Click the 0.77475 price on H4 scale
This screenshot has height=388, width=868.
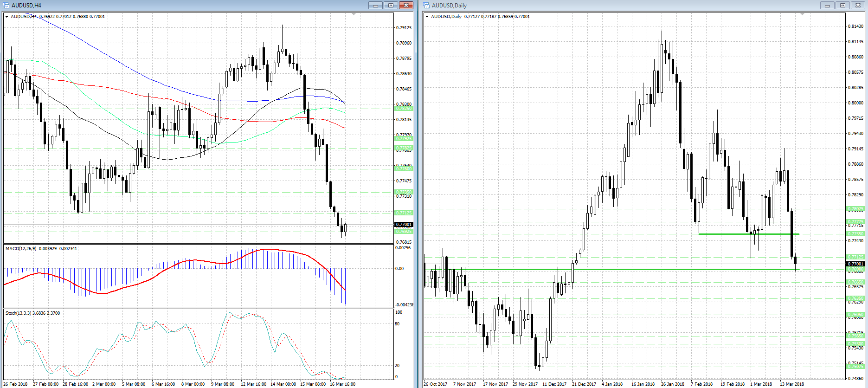[x=404, y=181]
